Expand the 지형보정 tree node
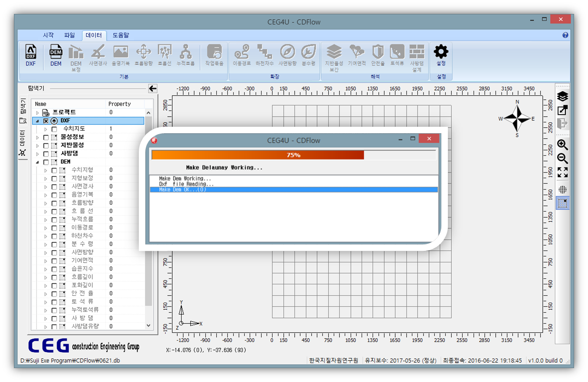This screenshot has width=588, height=382. pyautogui.click(x=46, y=179)
